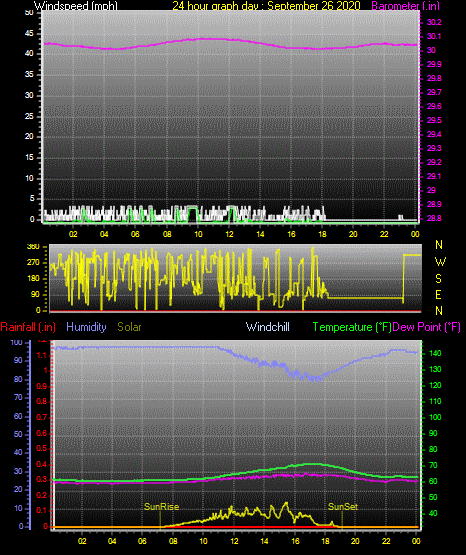Viewport: 466px width, 555px height.
Task: Select the Solar legend label
Action: click(129, 327)
